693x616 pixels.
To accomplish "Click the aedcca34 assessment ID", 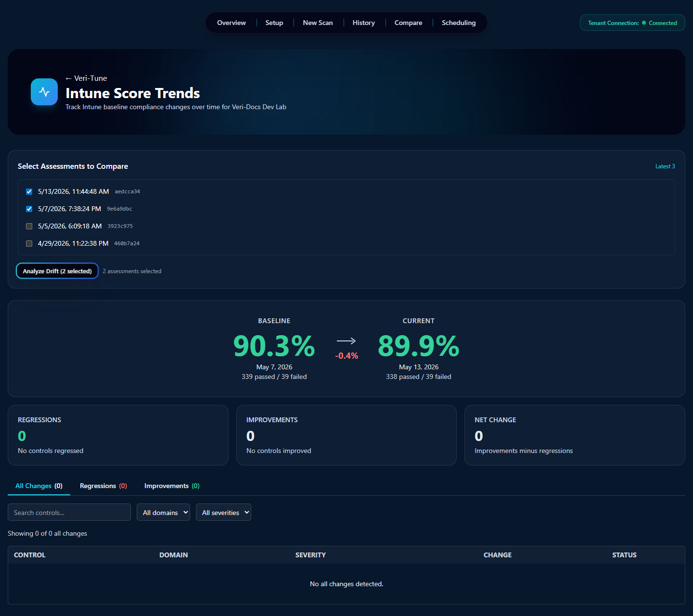I will (128, 191).
